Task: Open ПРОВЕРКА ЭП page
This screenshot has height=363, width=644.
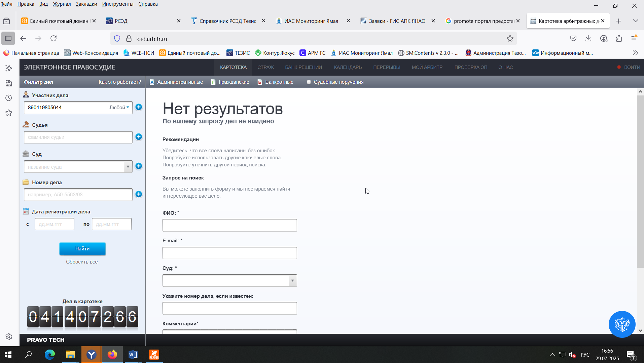Action: tap(471, 67)
